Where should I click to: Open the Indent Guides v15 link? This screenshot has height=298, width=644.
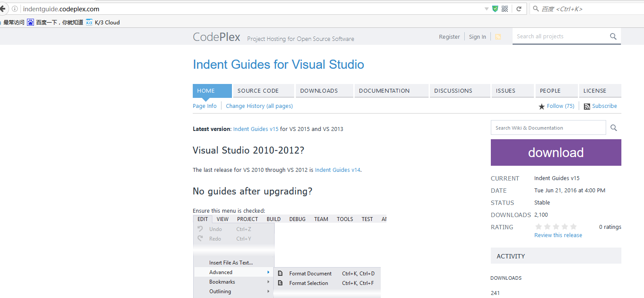coord(256,129)
